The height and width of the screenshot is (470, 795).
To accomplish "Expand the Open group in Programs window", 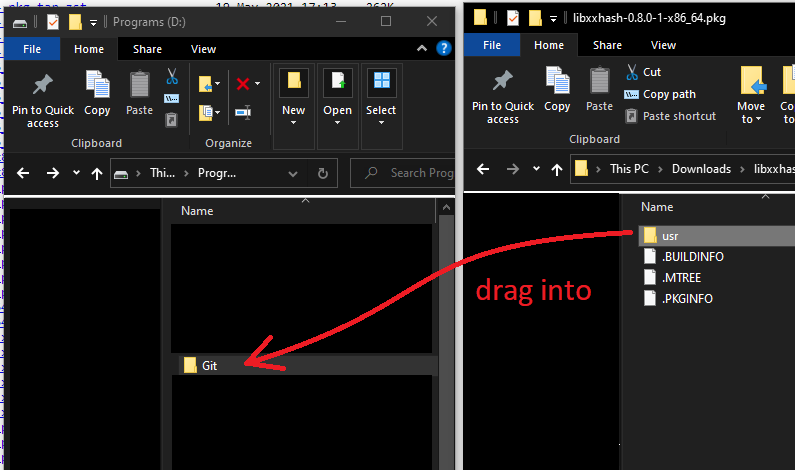I will pos(338,106).
